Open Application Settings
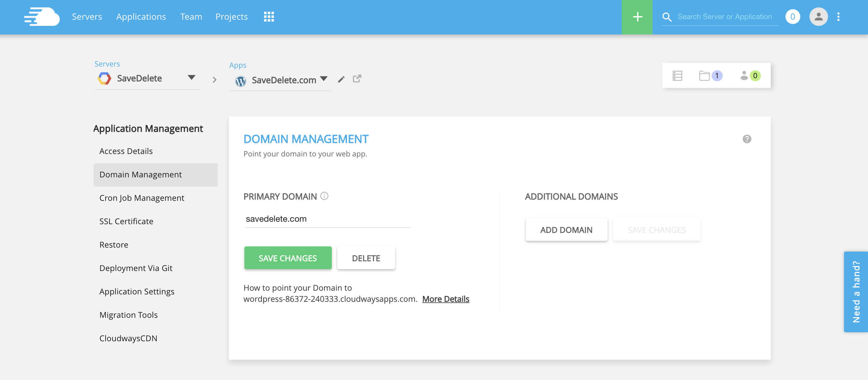Image resolution: width=868 pixels, height=380 pixels. pos(136,291)
